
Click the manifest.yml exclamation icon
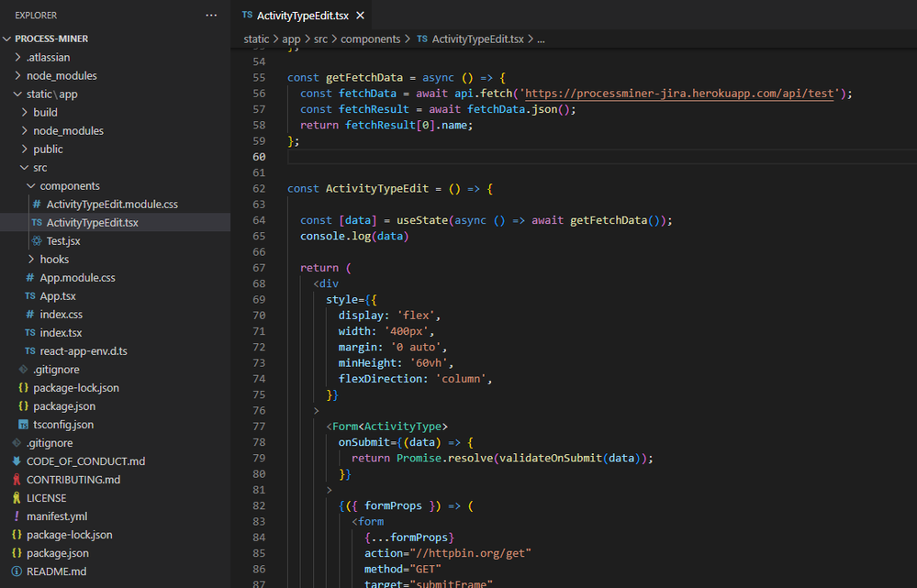click(x=17, y=516)
